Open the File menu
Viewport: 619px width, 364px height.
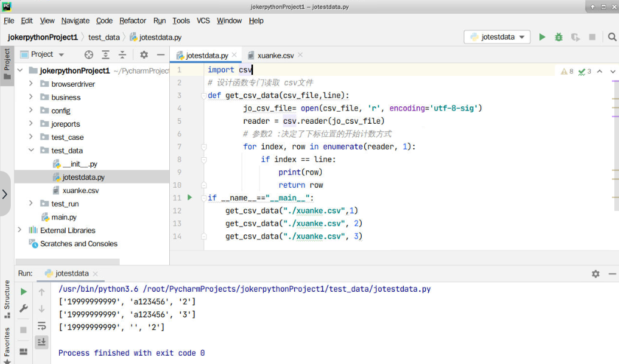pyautogui.click(x=9, y=20)
